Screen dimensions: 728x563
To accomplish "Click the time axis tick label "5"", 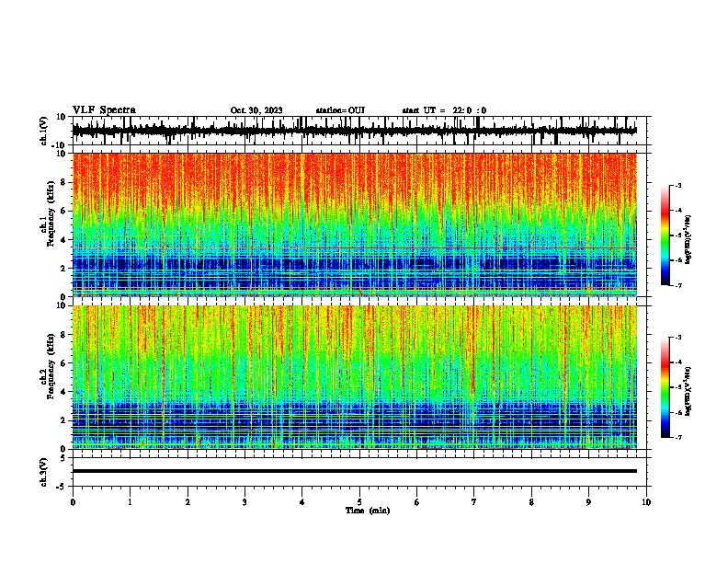I will [359, 502].
